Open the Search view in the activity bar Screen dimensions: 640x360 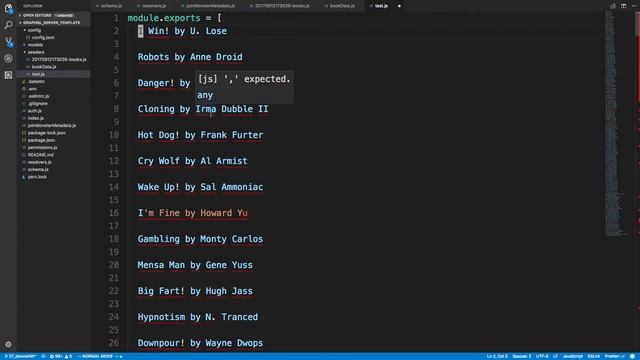(8, 25)
